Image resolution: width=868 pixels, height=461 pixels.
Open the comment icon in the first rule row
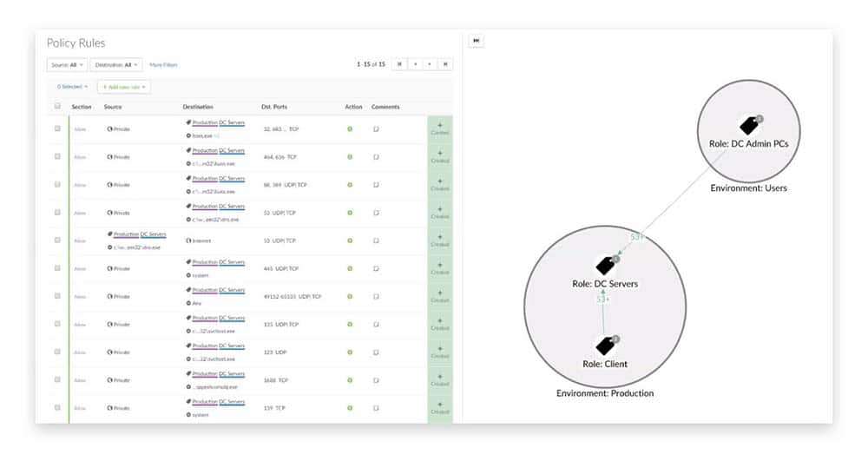376,129
